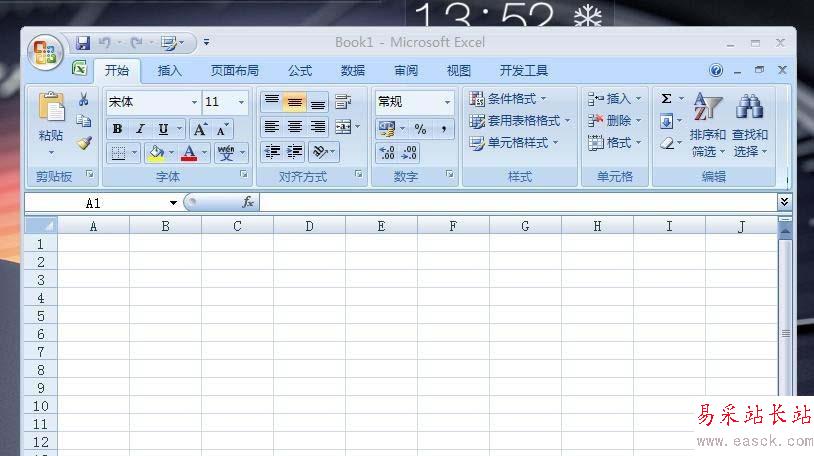814x456 pixels.
Task: Increase the font size
Action: point(200,129)
